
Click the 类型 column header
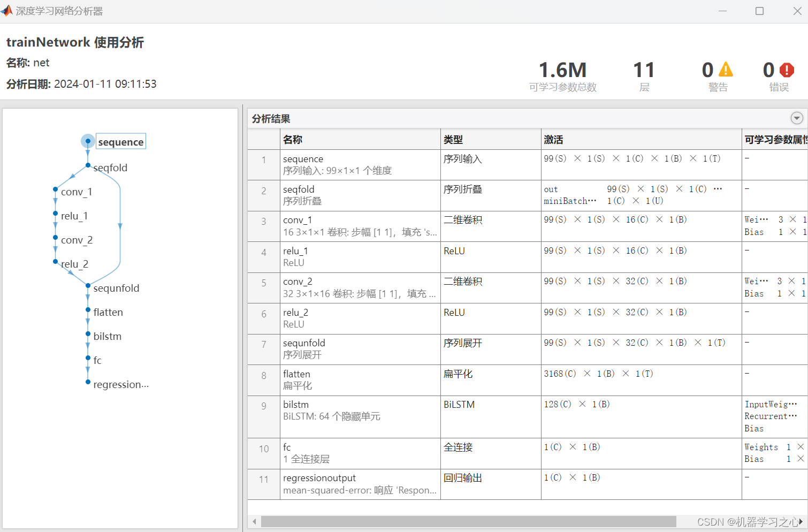coord(491,139)
